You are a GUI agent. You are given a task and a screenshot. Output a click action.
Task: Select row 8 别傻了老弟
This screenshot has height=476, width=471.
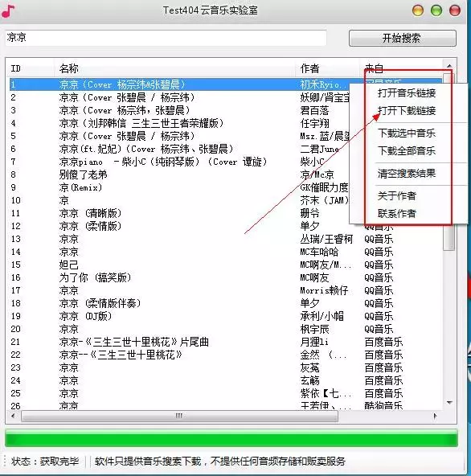pos(226,174)
